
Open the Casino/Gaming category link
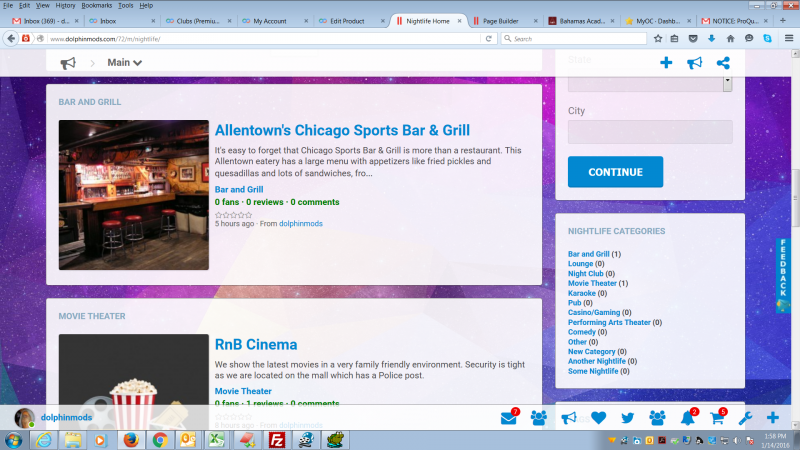(x=594, y=312)
